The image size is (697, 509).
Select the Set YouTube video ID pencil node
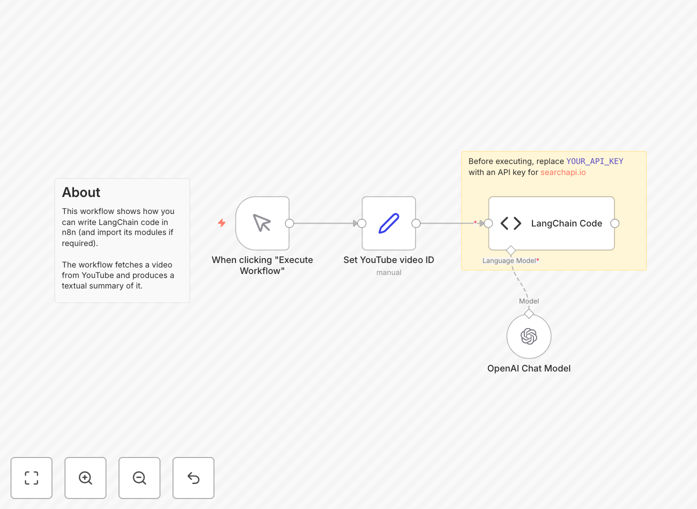389,223
